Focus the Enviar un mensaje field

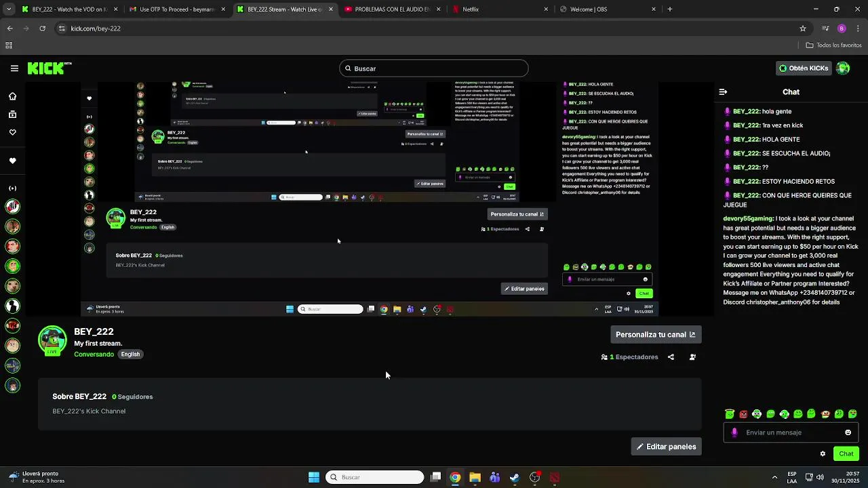point(790,432)
